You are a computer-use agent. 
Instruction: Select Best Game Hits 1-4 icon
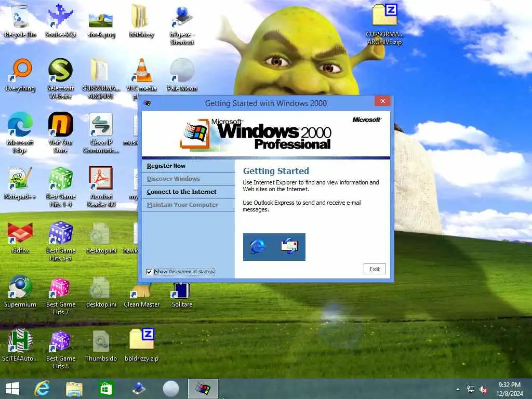[60, 187]
